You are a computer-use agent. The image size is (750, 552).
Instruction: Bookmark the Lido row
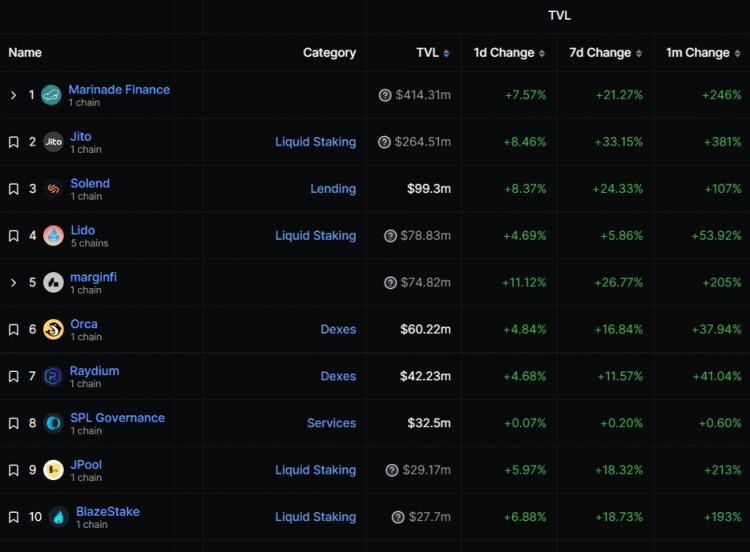click(14, 236)
